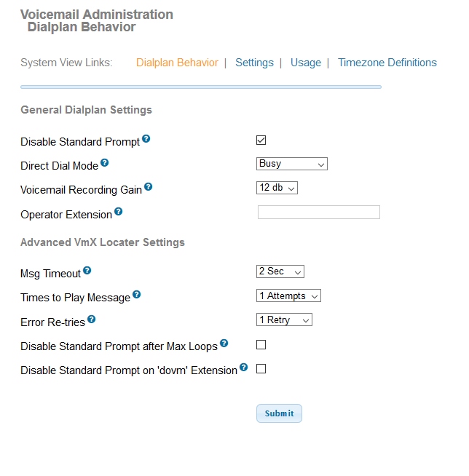Click help icon next to Times to Play Message

[136, 294]
